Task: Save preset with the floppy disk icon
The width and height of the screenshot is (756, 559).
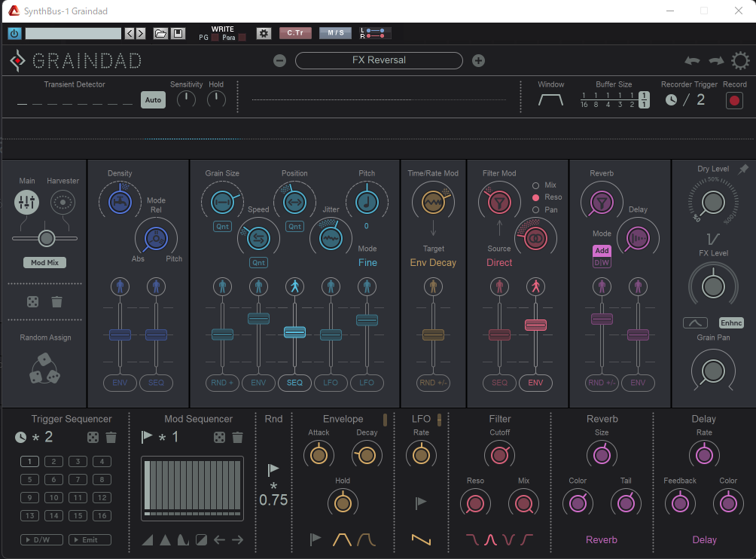Action: pos(178,33)
